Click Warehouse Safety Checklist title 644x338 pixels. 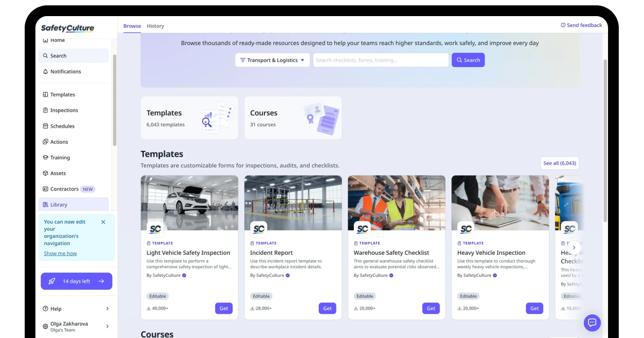coord(391,253)
